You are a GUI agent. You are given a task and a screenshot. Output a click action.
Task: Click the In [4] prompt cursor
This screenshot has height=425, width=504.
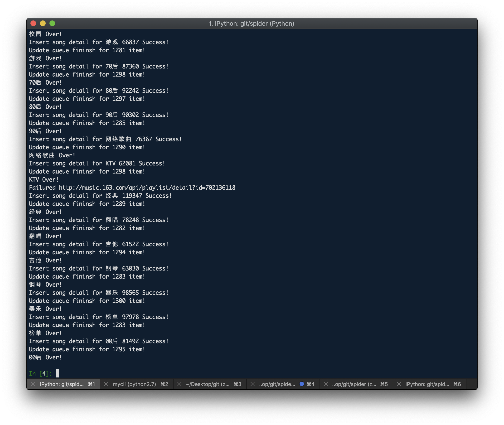point(57,373)
